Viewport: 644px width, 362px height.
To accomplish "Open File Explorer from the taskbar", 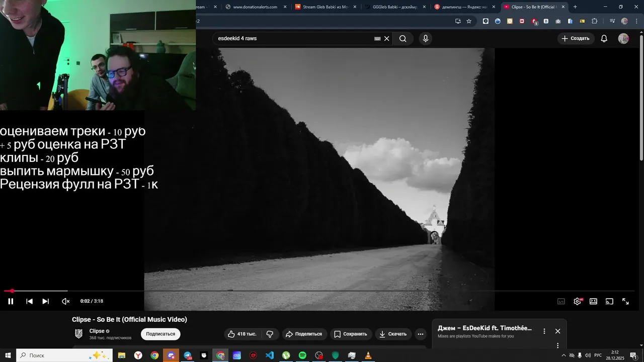I will click(121, 355).
